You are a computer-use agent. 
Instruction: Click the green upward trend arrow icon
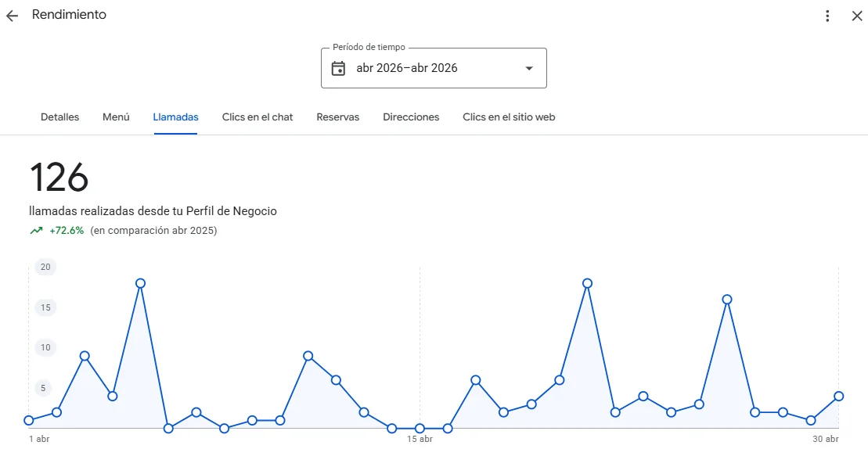click(x=36, y=231)
